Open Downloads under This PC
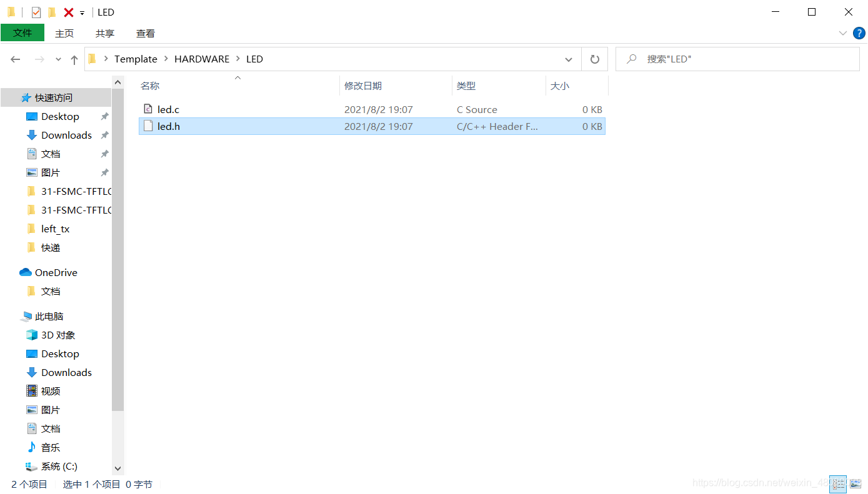Viewport: 868px width, 494px height. [x=66, y=373]
